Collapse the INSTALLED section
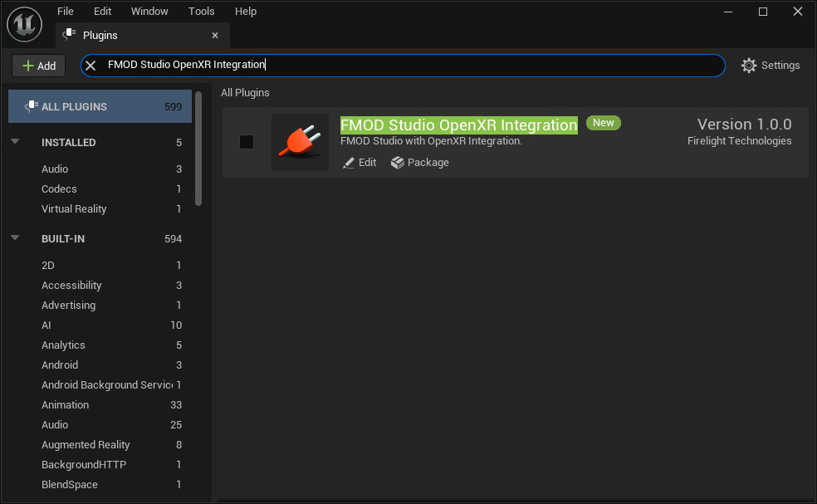 (15, 142)
